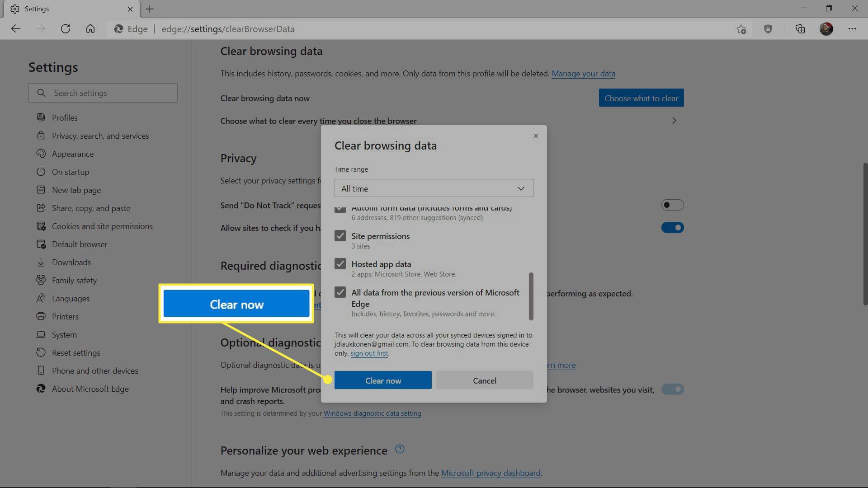The width and height of the screenshot is (868, 488).
Task: Uncheck the Site permissions checkbox
Action: [340, 235]
